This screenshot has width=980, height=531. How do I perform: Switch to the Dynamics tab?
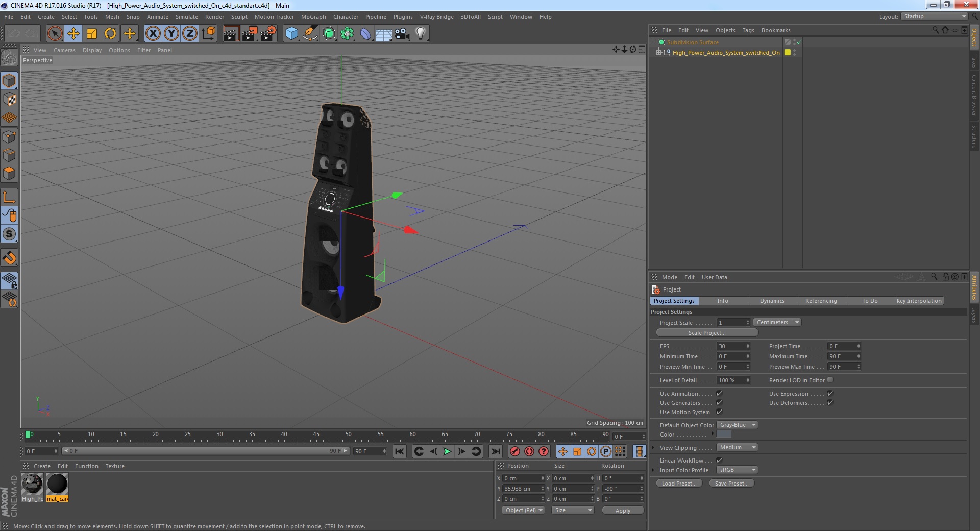click(772, 301)
